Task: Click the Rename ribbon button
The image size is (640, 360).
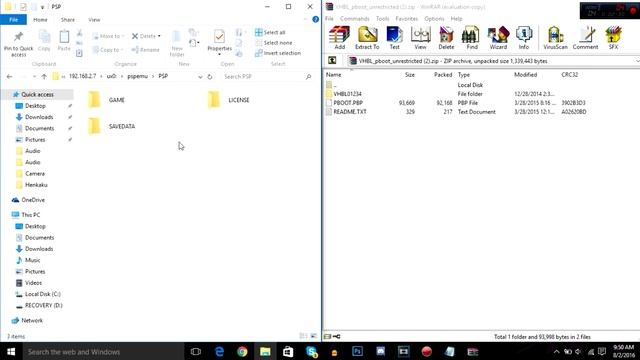Action: pos(145,50)
